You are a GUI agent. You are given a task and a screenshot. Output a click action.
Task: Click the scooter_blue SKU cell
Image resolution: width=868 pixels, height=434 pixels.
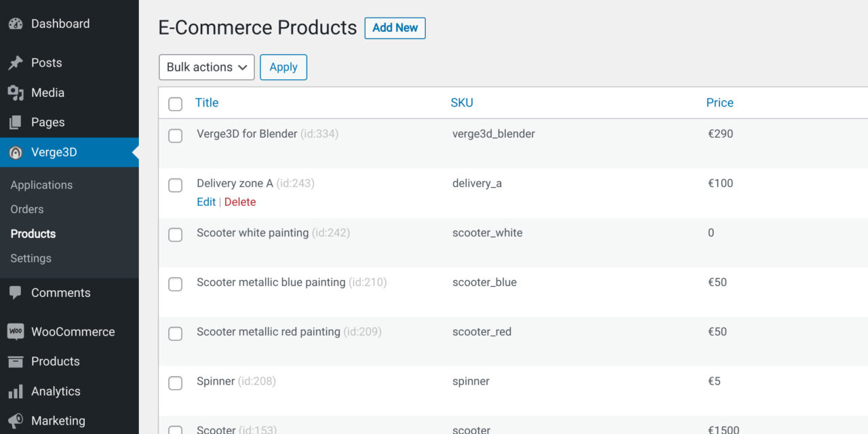(x=484, y=283)
